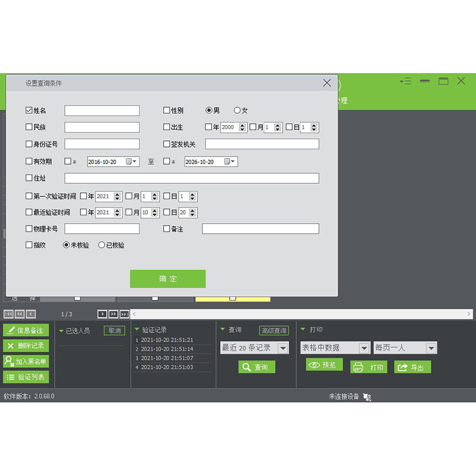This screenshot has width=476, height=476.
Task: Click the 预览 eye preview button
Action: click(x=324, y=365)
